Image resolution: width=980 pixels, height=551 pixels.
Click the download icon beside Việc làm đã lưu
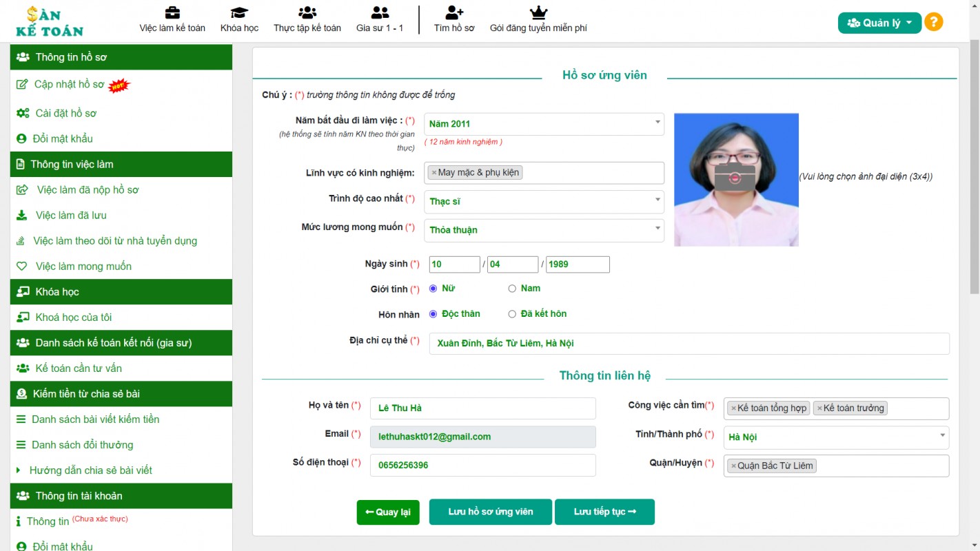22,215
